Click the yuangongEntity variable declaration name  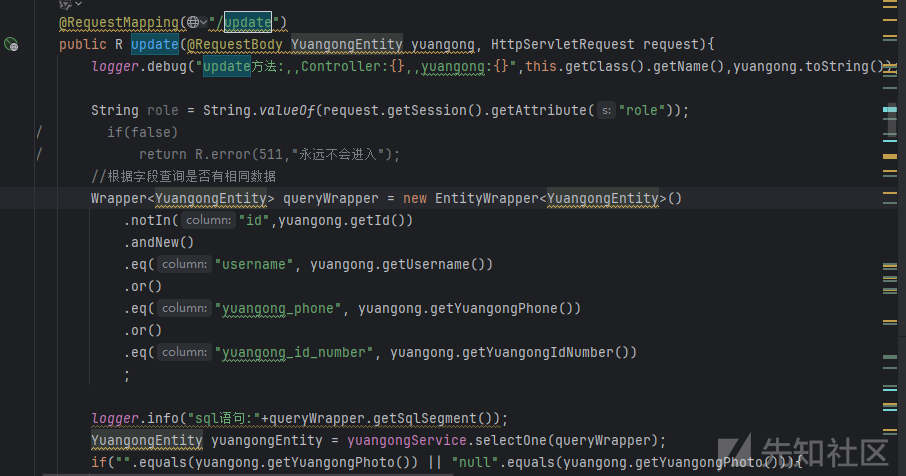tap(267, 440)
